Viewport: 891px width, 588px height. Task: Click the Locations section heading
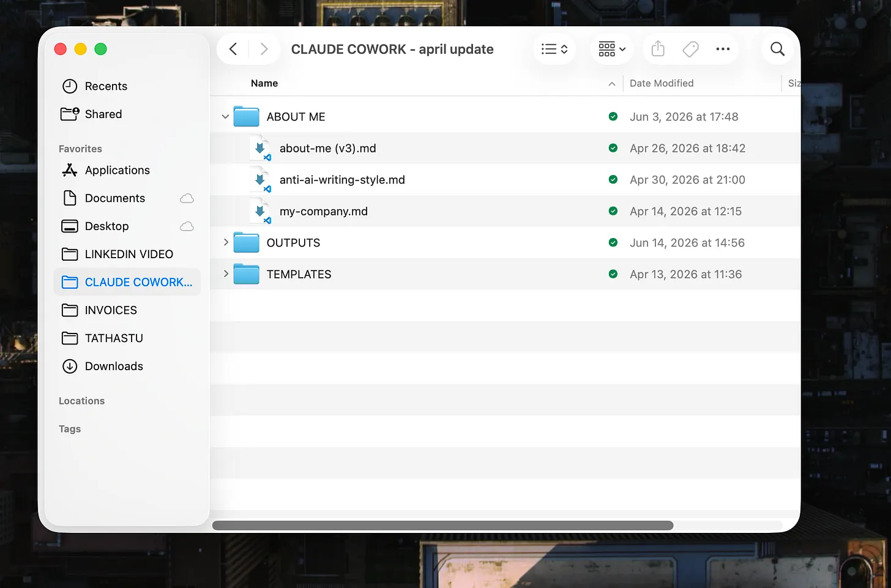[x=81, y=401]
